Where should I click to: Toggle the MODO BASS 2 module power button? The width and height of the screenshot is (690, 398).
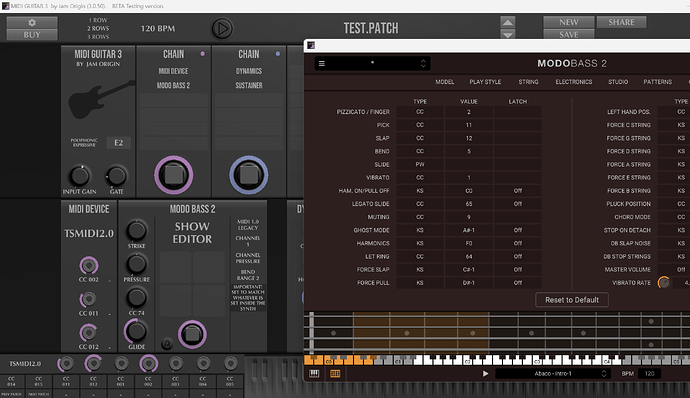pyautogui.click(x=192, y=334)
